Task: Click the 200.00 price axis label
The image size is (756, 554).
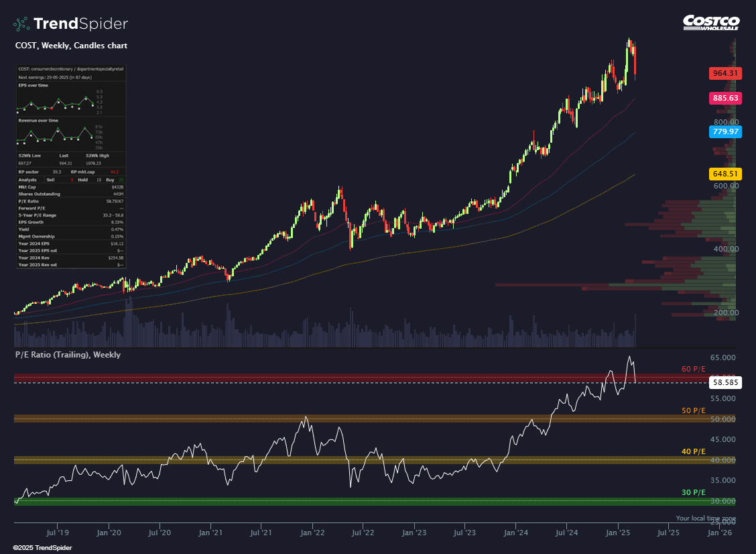Action: pos(726,313)
